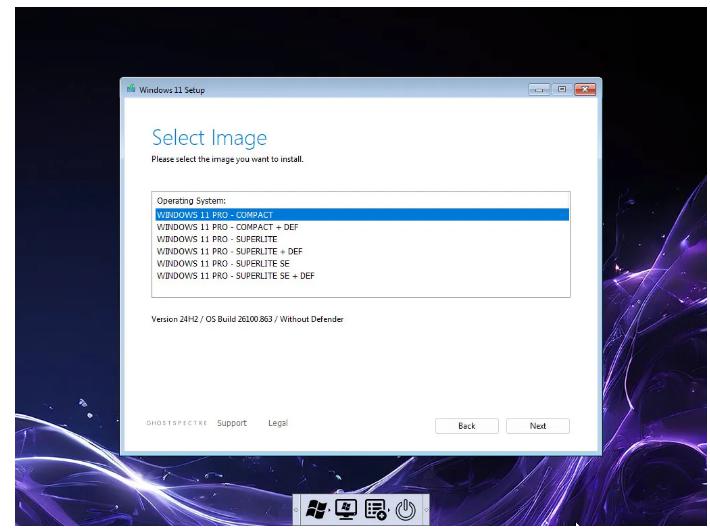Click the Windows flag icon in dock

click(x=317, y=510)
